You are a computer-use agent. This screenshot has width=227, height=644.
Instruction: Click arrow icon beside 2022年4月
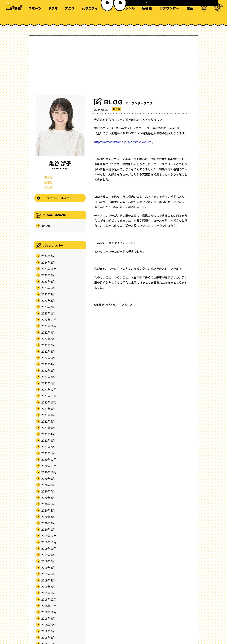tap(38, 364)
